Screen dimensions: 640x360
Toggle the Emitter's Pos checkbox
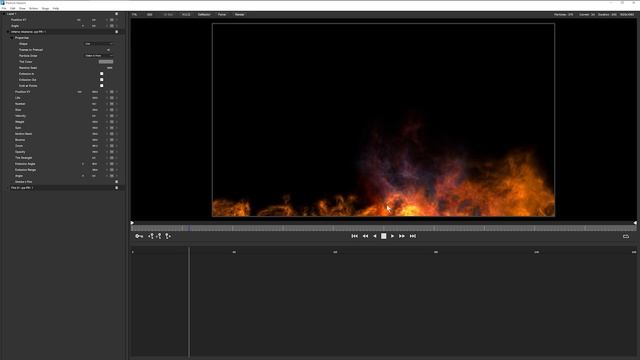[x=116, y=182]
